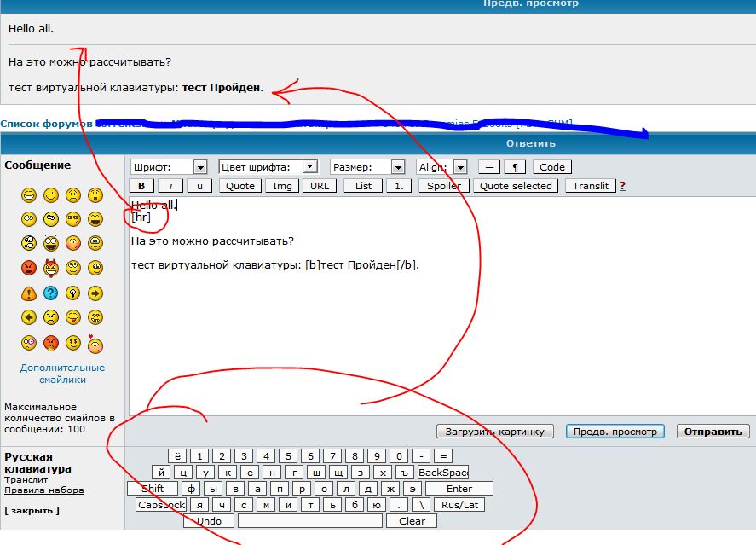Viewport: 756px width, 545px height.
Task: Switch keyboard layout with Rus/Lat key
Action: (460, 505)
